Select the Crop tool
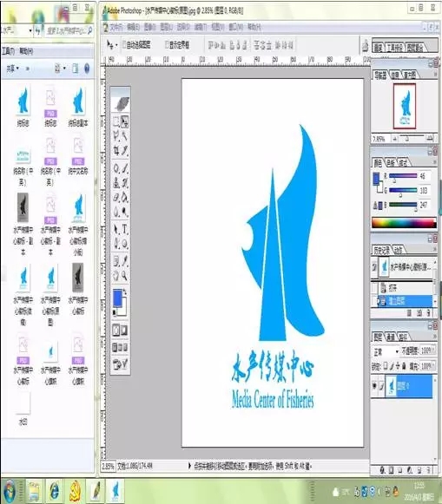The width and height of the screenshot is (442, 504). (x=116, y=150)
